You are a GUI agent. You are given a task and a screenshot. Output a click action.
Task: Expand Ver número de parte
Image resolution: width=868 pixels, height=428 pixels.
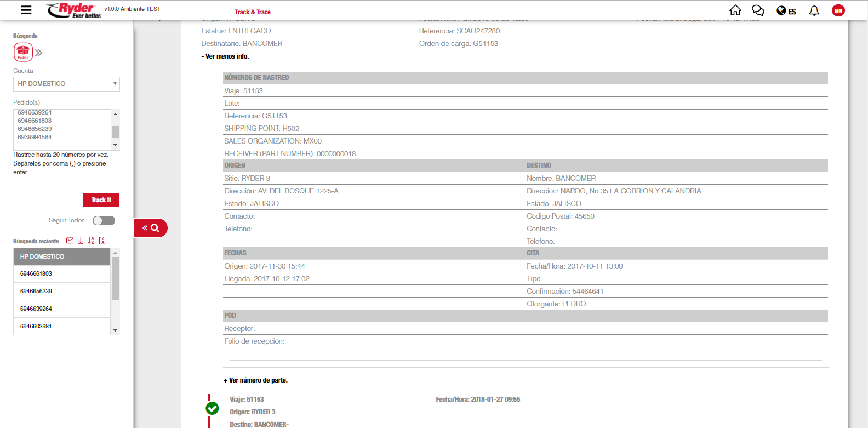point(255,380)
